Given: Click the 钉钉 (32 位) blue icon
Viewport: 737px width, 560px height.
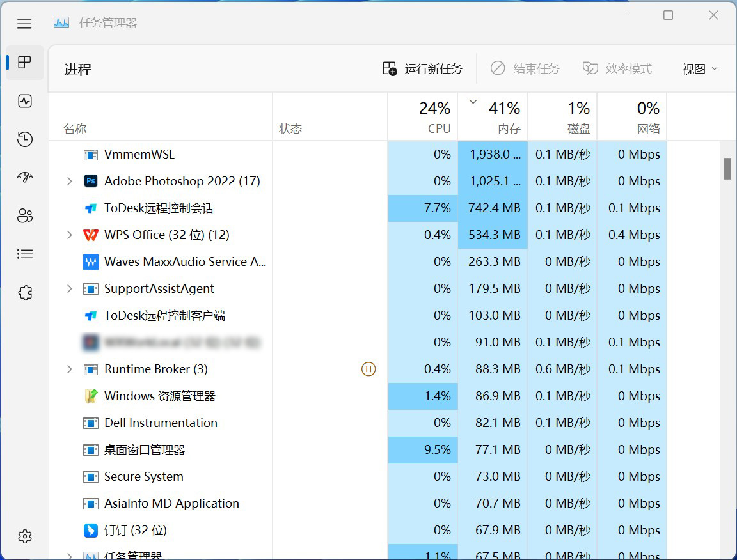Looking at the screenshot, I should pyautogui.click(x=91, y=531).
